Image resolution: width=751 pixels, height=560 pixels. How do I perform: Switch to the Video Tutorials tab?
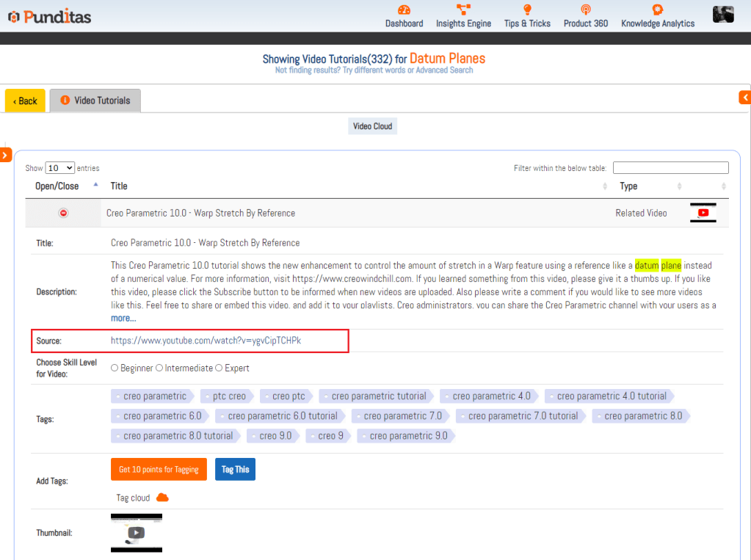(x=95, y=101)
